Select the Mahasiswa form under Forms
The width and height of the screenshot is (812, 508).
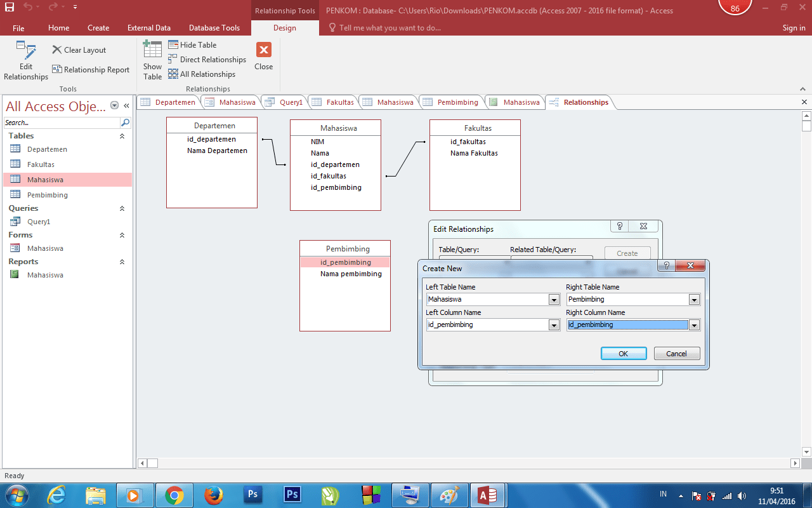point(68,248)
